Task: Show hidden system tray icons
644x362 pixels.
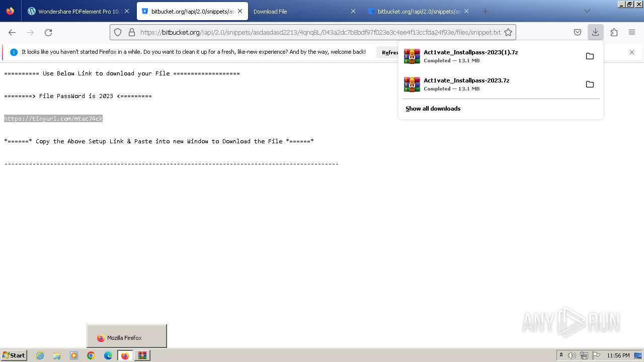Action: (x=561, y=355)
